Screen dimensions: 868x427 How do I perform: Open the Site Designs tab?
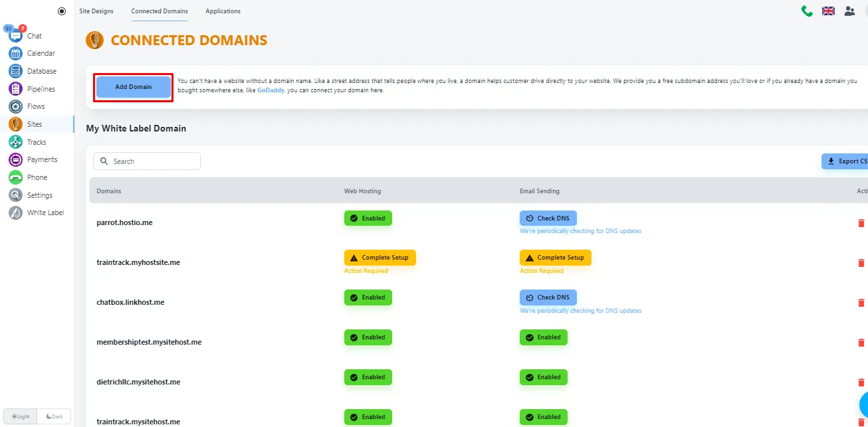[96, 11]
